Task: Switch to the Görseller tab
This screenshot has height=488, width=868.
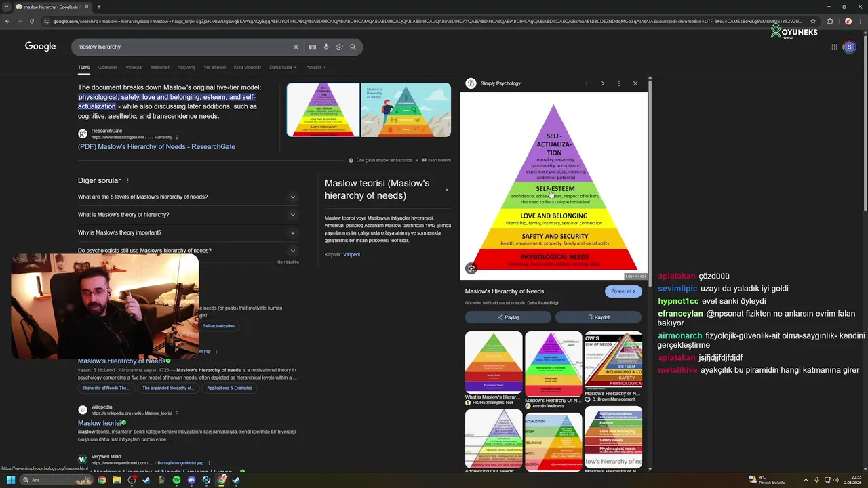Action: pyautogui.click(x=108, y=68)
